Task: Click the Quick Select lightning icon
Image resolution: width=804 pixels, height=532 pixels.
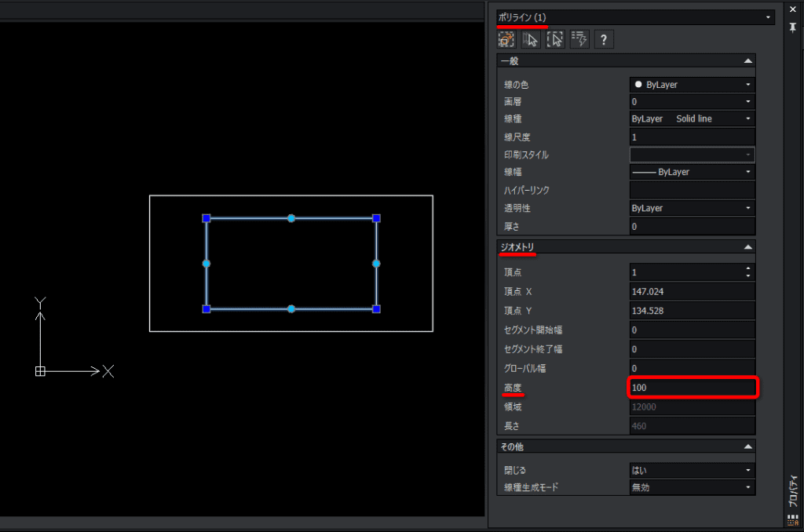Action: coord(580,39)
